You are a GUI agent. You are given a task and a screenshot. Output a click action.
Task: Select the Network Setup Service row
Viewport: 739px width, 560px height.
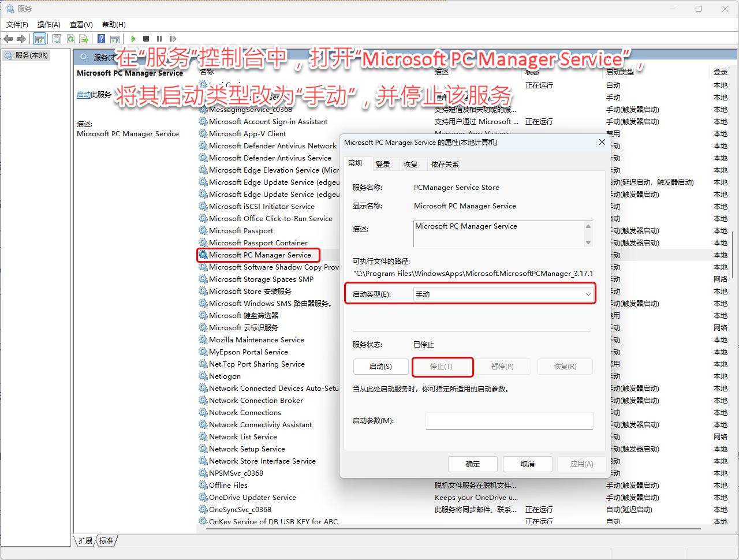tap(247, 449)
